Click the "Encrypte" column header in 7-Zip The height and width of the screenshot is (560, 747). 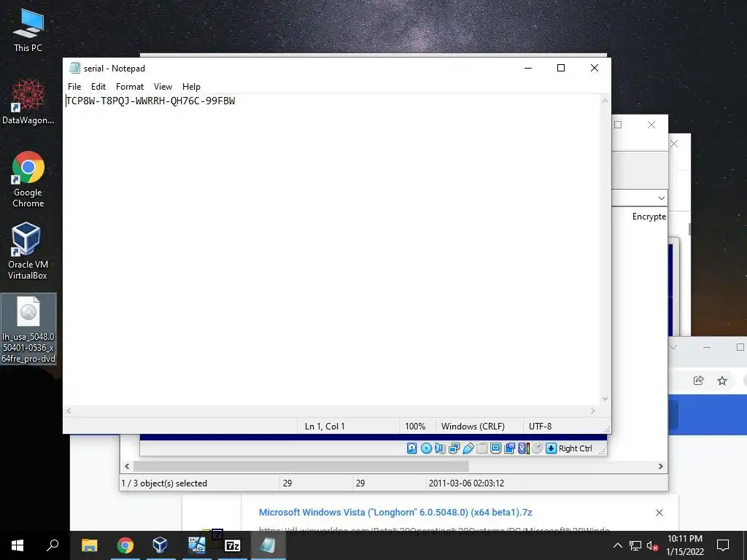point(649,217)
